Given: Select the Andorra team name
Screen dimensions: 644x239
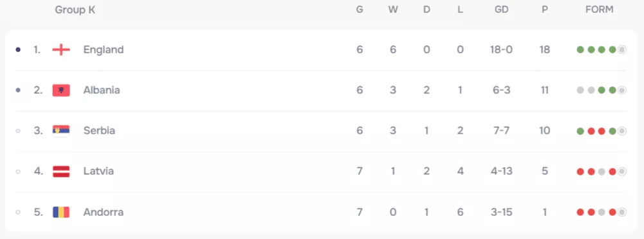Looking at the screenshot, I should tap(104, 212).
